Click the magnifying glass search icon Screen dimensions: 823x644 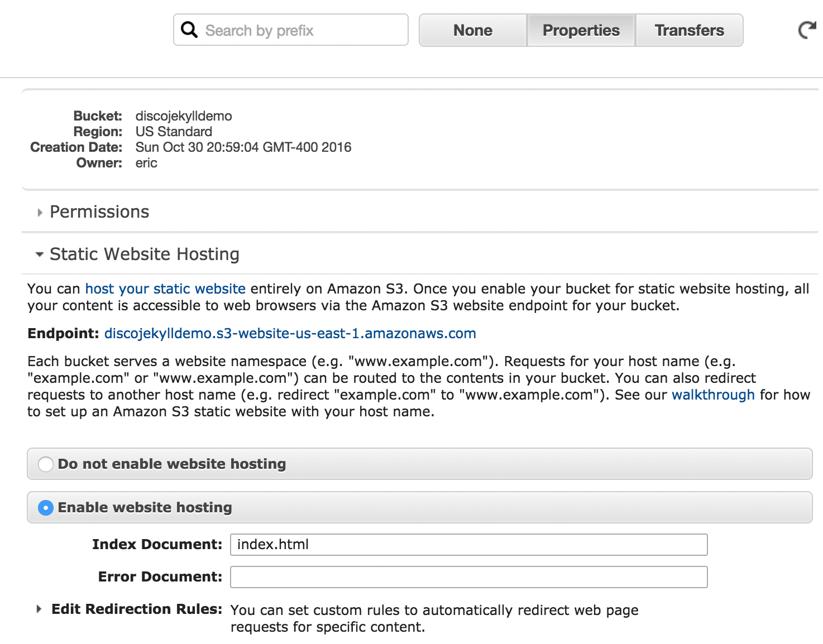189,30
